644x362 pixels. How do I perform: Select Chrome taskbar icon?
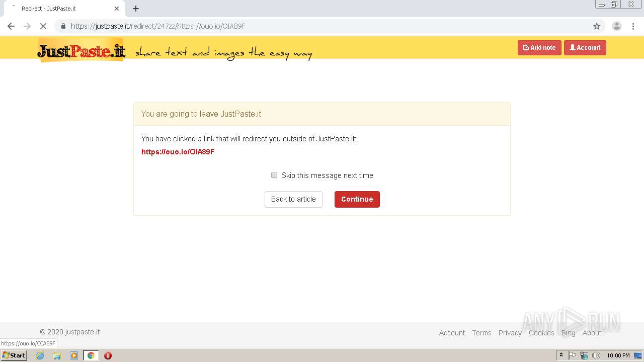pyautogui.click(x=91, y=355)
